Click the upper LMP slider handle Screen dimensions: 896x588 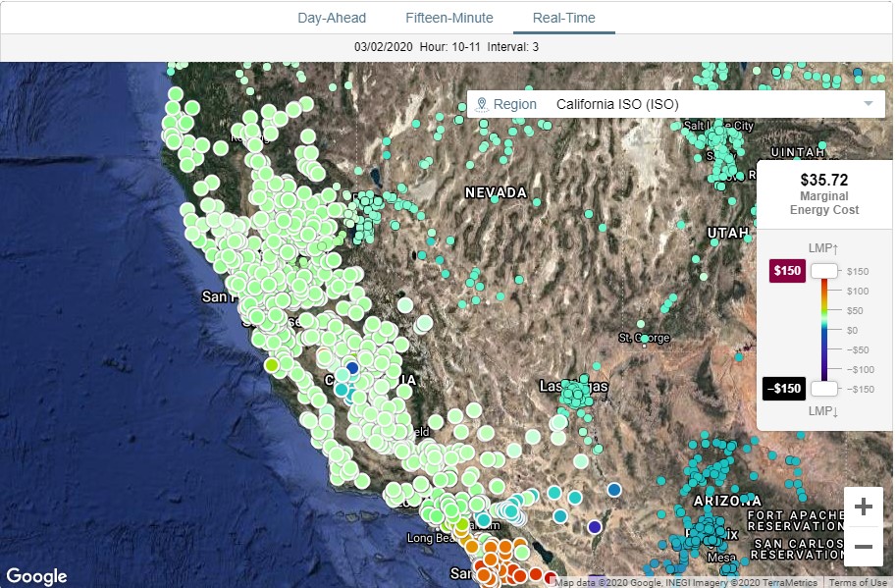click(822, 270)
